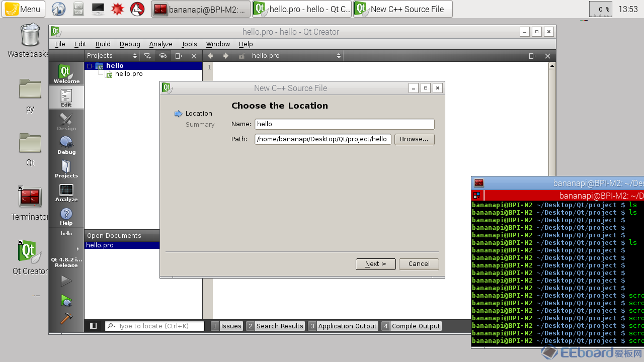Click the file lock icon in editor toolbar

click(242, 56)
